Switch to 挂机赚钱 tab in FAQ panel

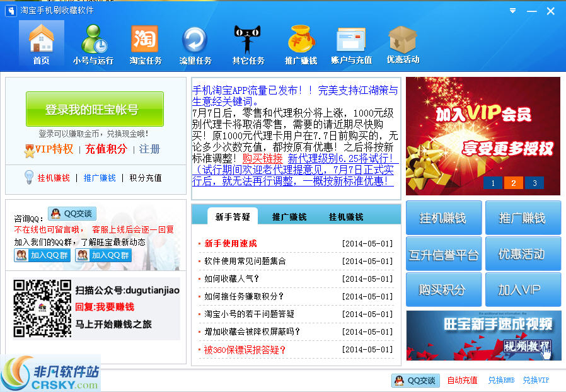pyautogui.click(x=346, y=217)
